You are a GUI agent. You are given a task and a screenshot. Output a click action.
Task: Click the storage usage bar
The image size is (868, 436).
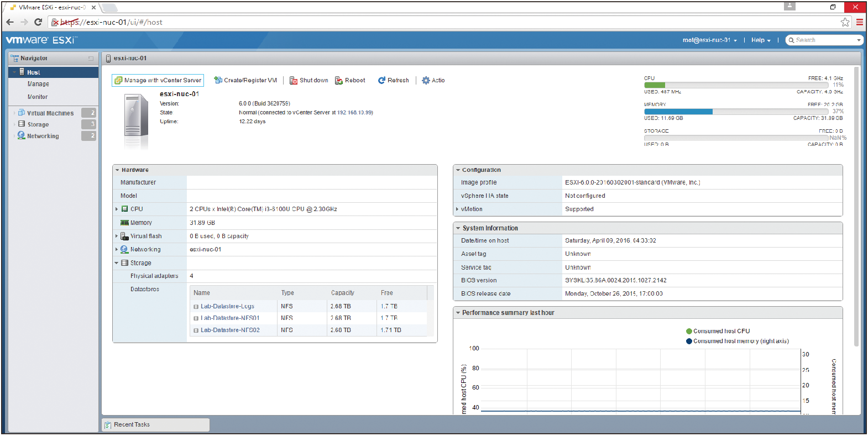737,138
